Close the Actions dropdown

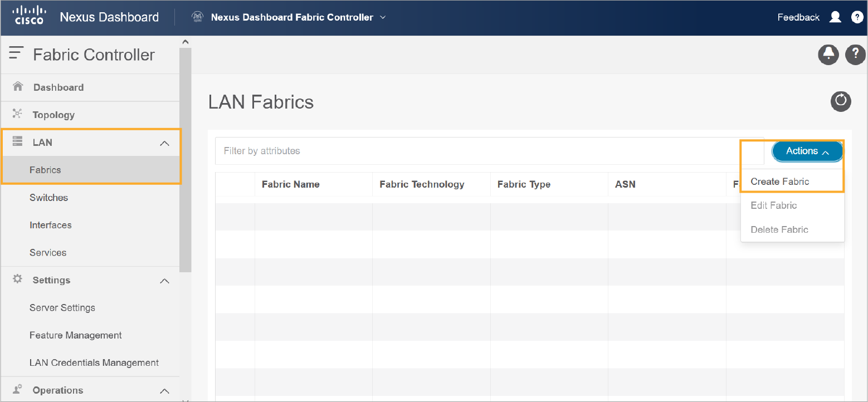pos(807,151)
